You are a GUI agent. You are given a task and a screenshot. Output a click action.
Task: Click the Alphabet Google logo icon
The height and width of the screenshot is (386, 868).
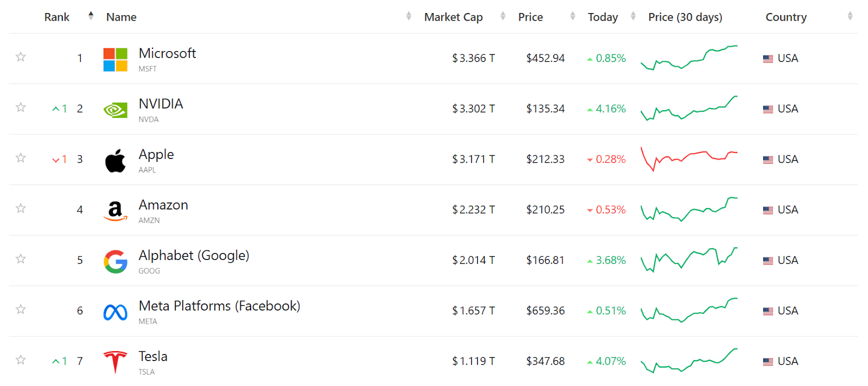tap(115, 262)
